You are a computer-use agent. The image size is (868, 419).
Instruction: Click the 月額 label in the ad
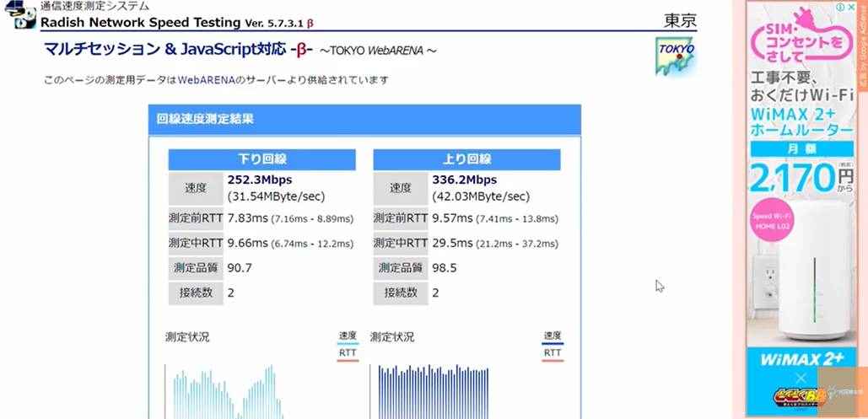pos(801,149)
